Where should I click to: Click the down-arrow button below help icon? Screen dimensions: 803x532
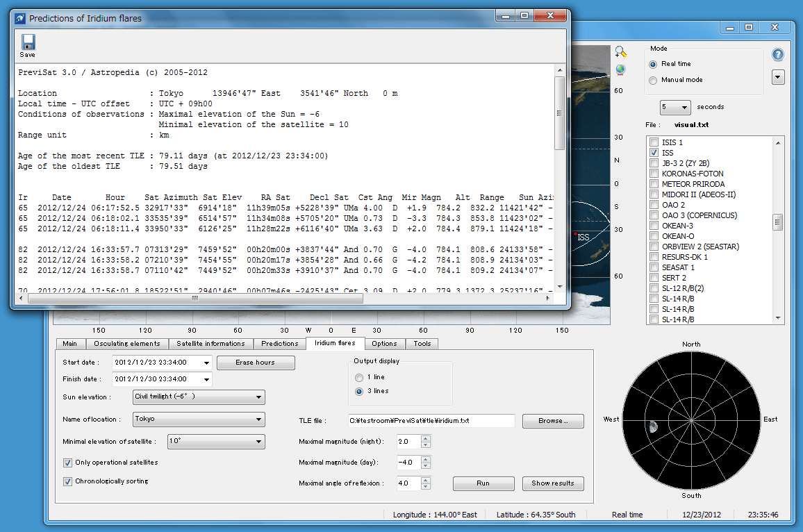click(x=778, y=77)
